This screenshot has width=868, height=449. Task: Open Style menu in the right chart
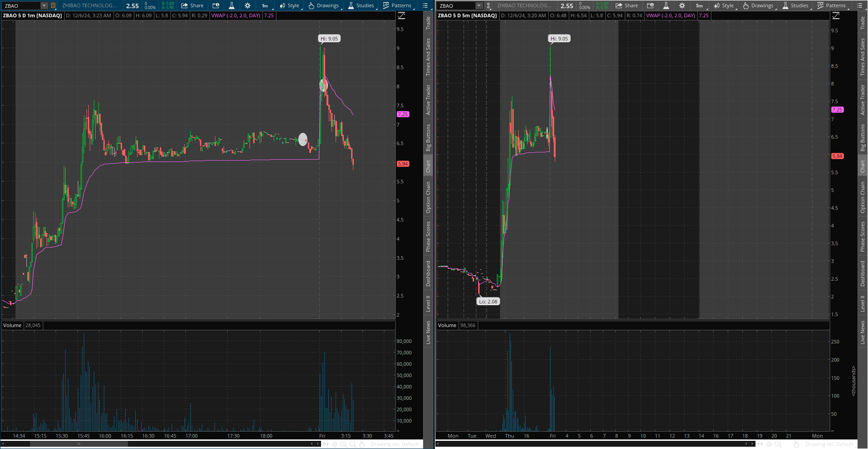[x=724, y=5]
